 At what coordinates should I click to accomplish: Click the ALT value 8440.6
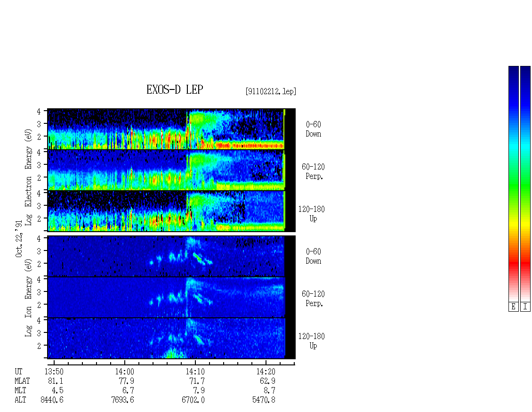[x=52, y=400]
